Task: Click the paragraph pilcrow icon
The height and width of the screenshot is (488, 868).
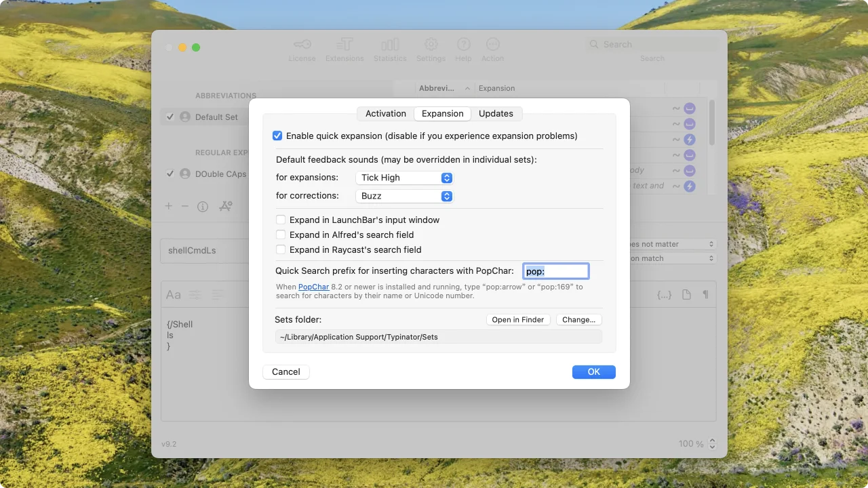Action: click(705, 295)
